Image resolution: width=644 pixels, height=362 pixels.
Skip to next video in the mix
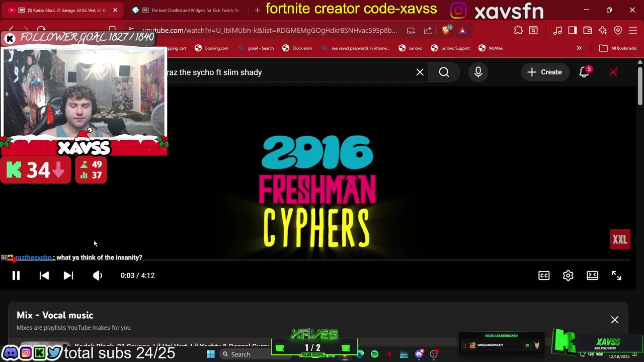click(68, 276)
